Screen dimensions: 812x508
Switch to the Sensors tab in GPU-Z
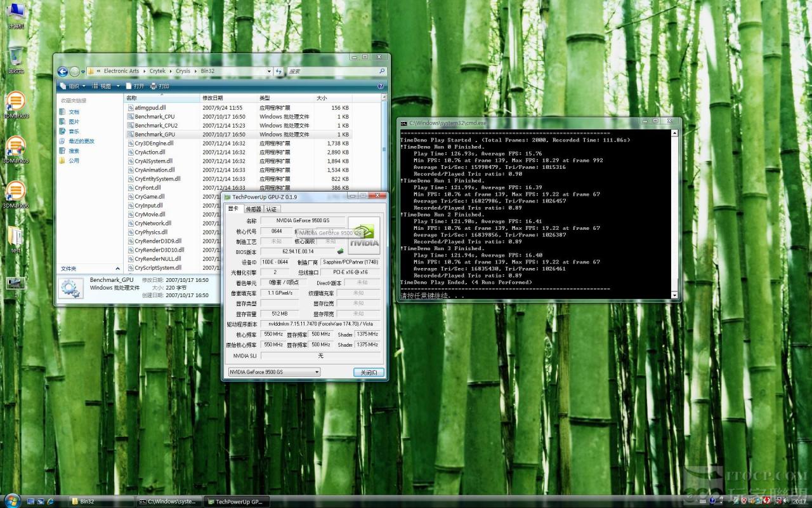click(x=253, y=209)
